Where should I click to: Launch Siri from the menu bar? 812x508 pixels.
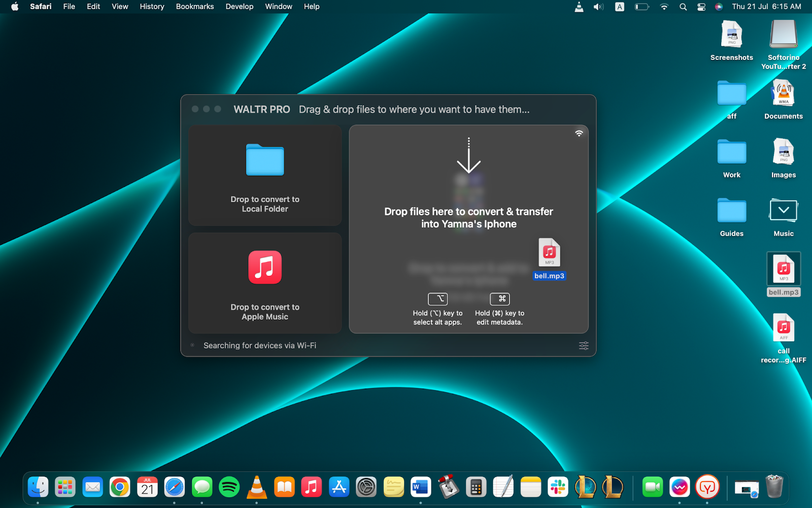pyautogui.click(x=719, y=7)
